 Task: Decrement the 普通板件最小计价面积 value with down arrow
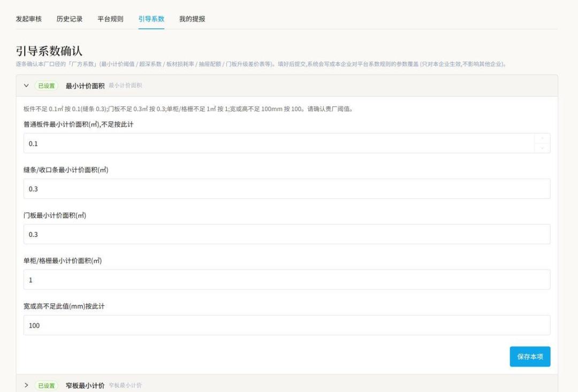coord(542,148)
